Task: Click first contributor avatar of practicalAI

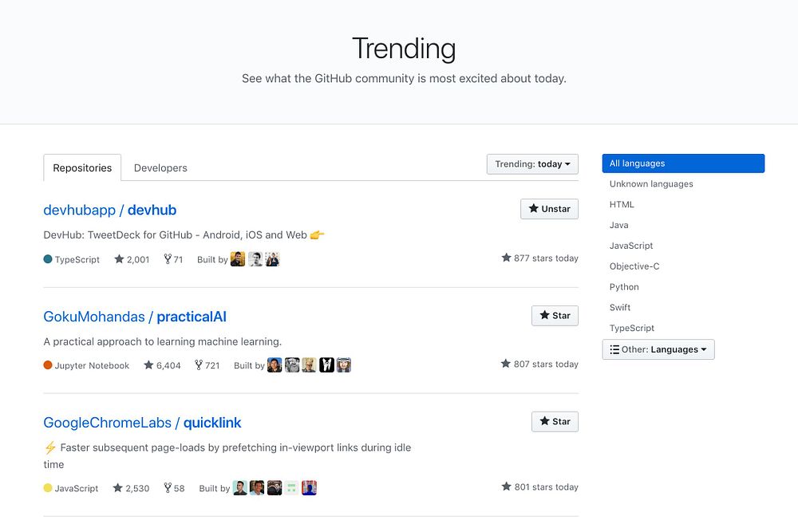Action: click(275, 365)
